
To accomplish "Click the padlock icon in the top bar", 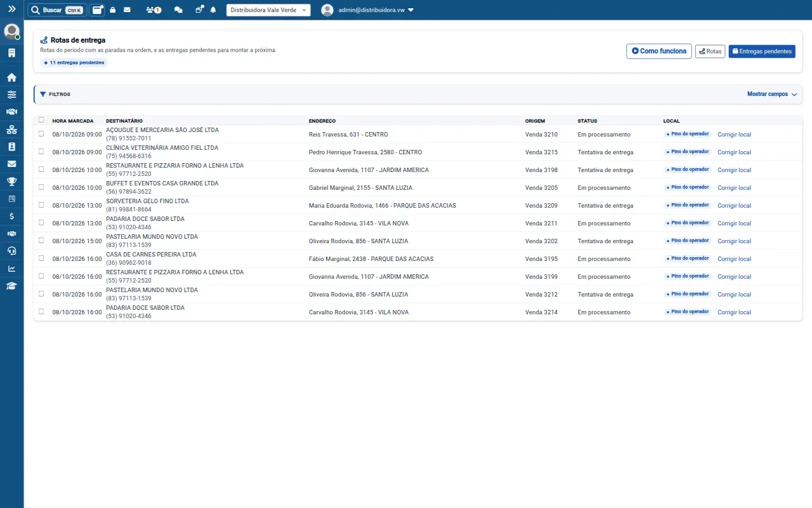I will (113, 10).
